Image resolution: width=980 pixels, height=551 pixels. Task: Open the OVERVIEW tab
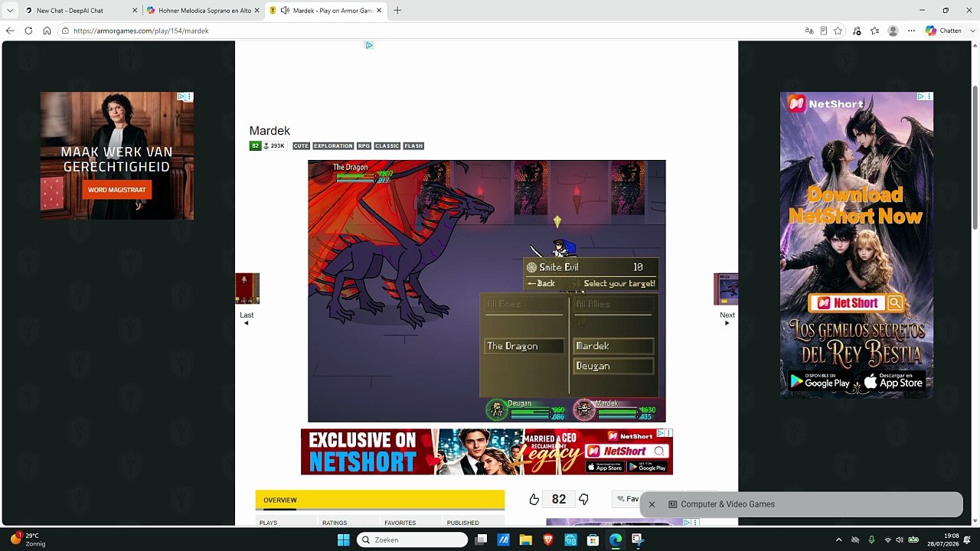(x=280, y=500)
